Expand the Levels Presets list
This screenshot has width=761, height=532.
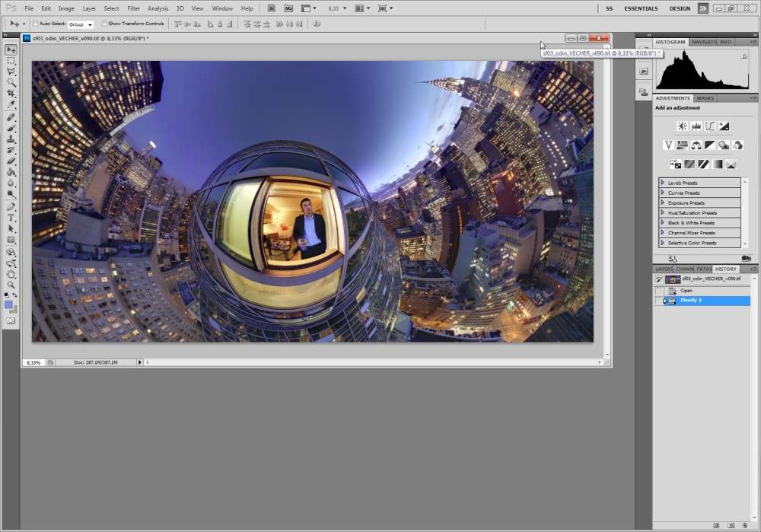(663, 183)
